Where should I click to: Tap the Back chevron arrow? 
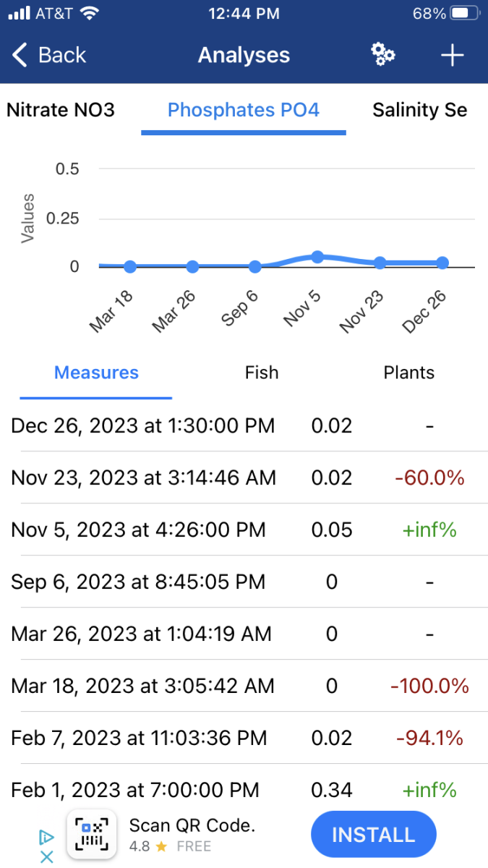[20, 55]
